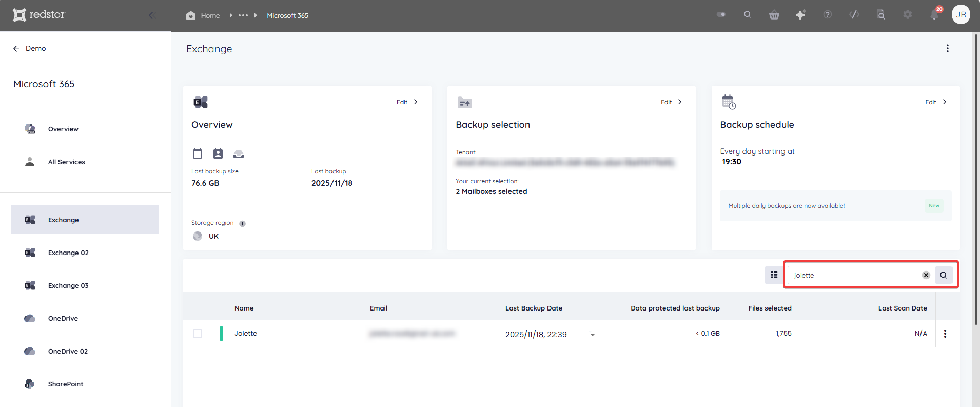Screen dimensions: 980x407
Task: Click the contacts icon in Overview card
Action: tap(218, 153)
